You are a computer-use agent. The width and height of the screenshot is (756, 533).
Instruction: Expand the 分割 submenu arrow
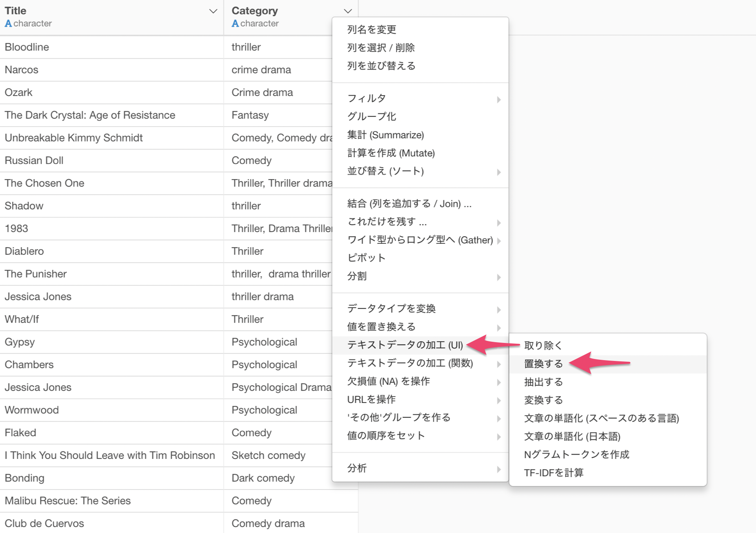[x=498, y=277]
